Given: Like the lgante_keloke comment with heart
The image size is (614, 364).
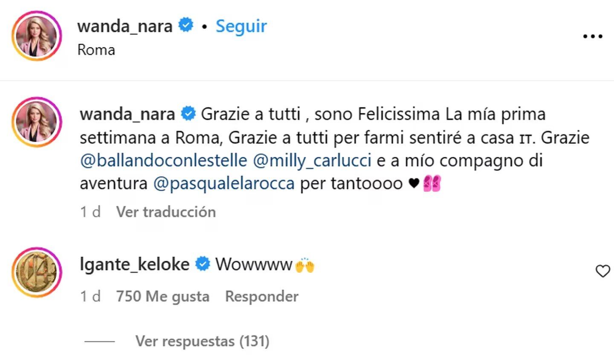Looking at the screenshot, I should 602,271.
